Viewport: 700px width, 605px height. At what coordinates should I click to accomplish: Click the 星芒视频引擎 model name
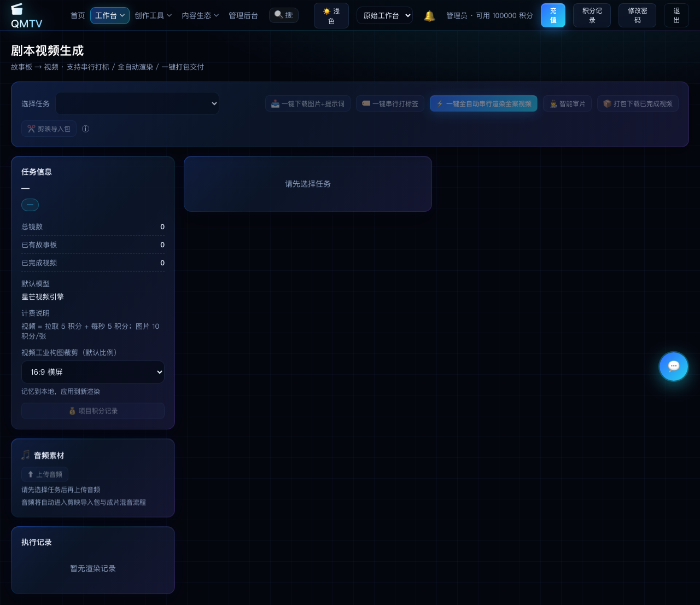(x=43, y=296)
